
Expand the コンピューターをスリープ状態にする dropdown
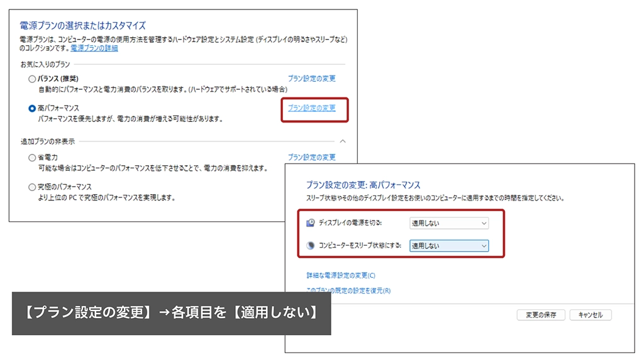coord(448,246)
